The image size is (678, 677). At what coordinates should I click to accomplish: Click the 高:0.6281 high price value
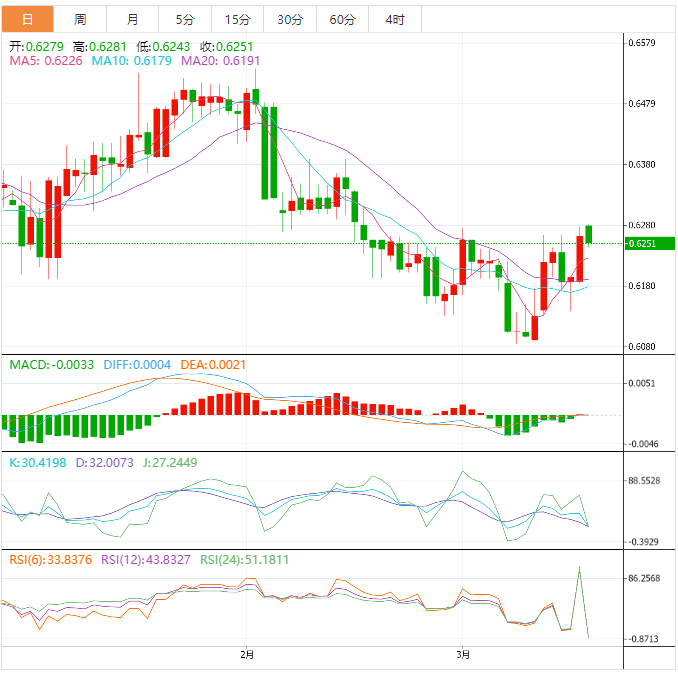pyautogui.click(x=99, y=46)
